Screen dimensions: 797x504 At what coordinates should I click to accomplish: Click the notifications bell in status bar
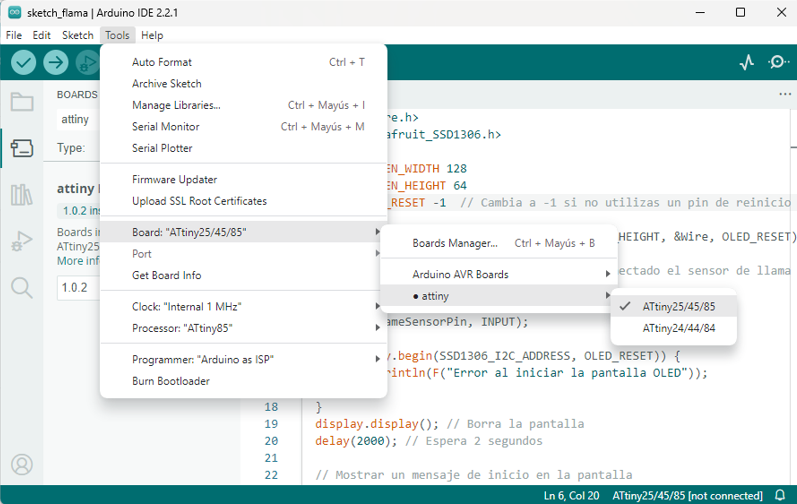coord(780,496)
